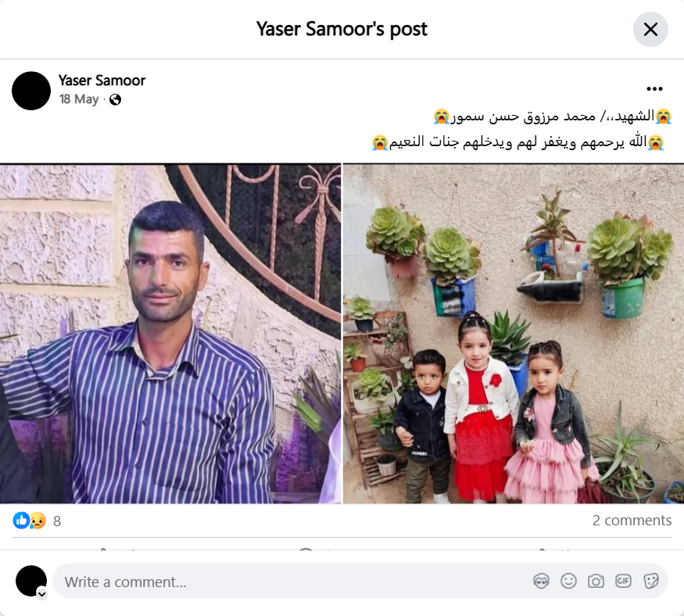Open the avatar sticker picker in comment box
The width and height of the screenshot is (684, 616).
pyautogui.click(x=542, y=581)
